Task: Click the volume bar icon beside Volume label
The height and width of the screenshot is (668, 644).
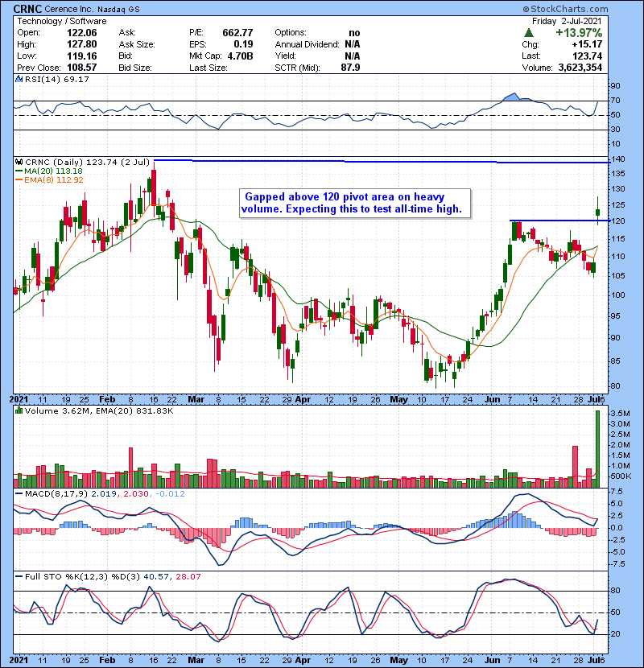Action: point(19,411)
